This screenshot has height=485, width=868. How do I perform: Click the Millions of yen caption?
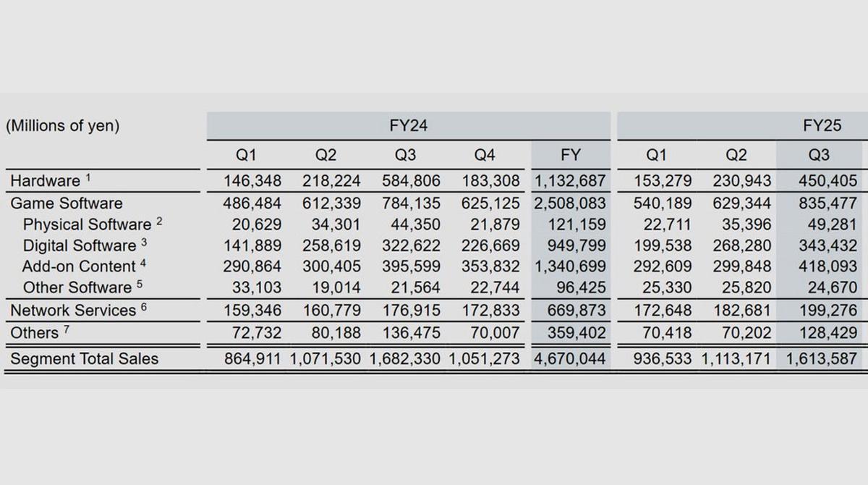pos(62,126)
